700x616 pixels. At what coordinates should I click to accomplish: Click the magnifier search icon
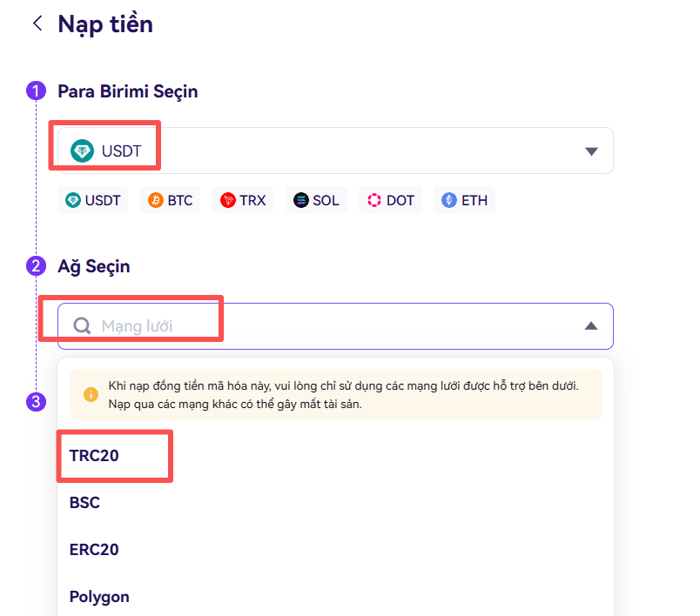82,325
